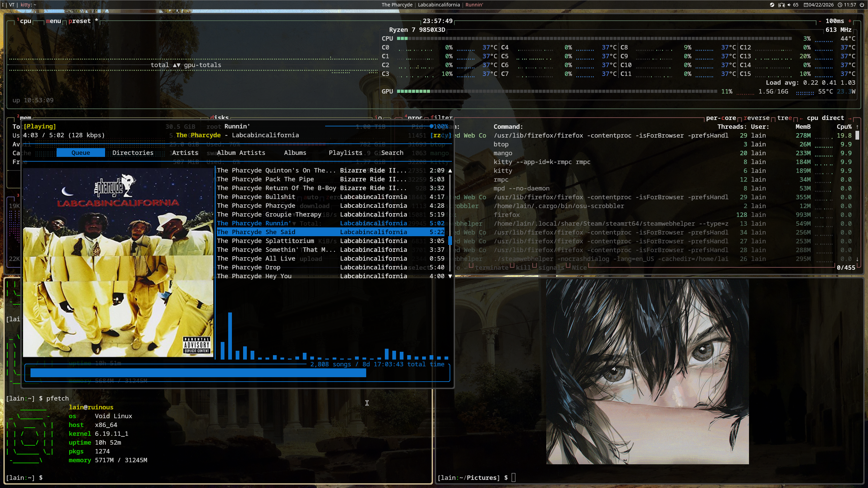The image size is (868, 488).
Task: Click the blue song progress bar
Action: click(x=198, y=373)
